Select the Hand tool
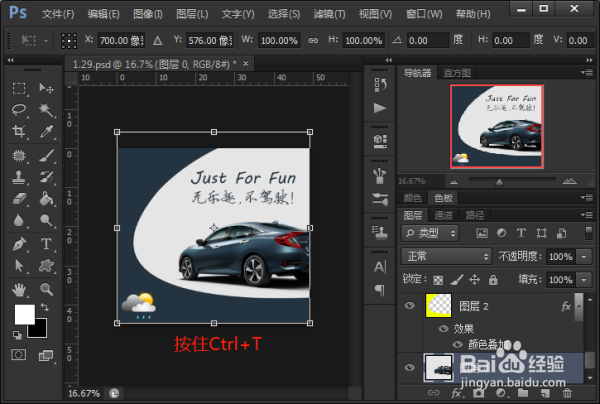Viewport: 600px width, 404px height. click(19, 290)
